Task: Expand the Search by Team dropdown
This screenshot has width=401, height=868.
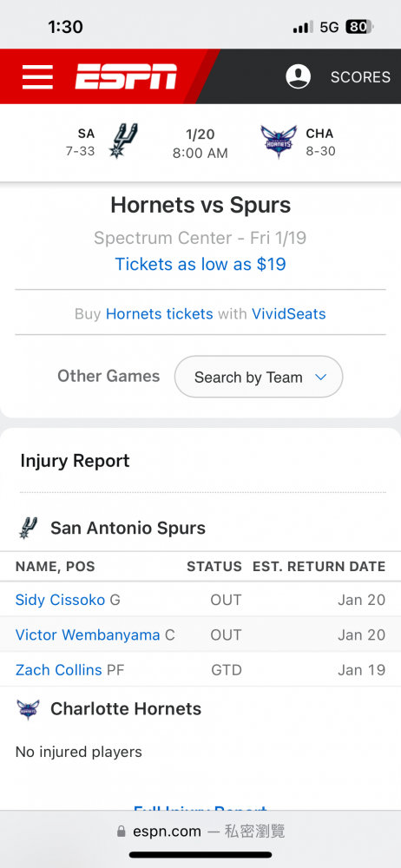Action: tap(259, 377)
